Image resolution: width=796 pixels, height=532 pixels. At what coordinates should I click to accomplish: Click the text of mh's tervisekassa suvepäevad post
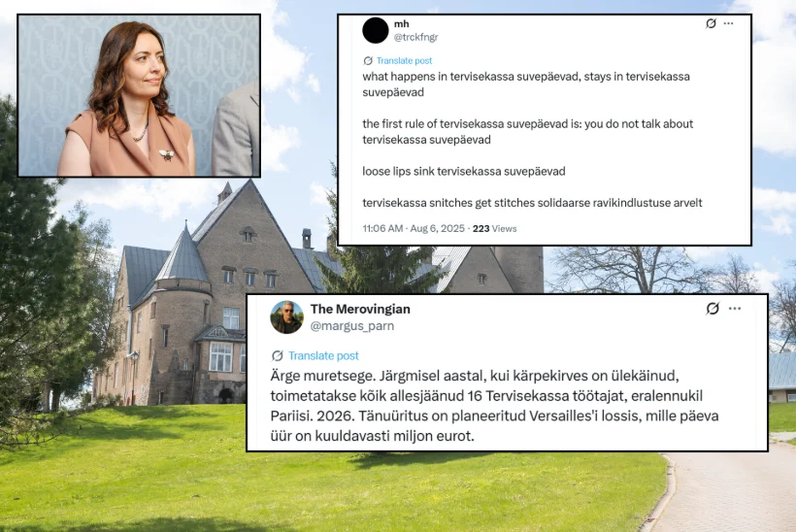point(532,140)
